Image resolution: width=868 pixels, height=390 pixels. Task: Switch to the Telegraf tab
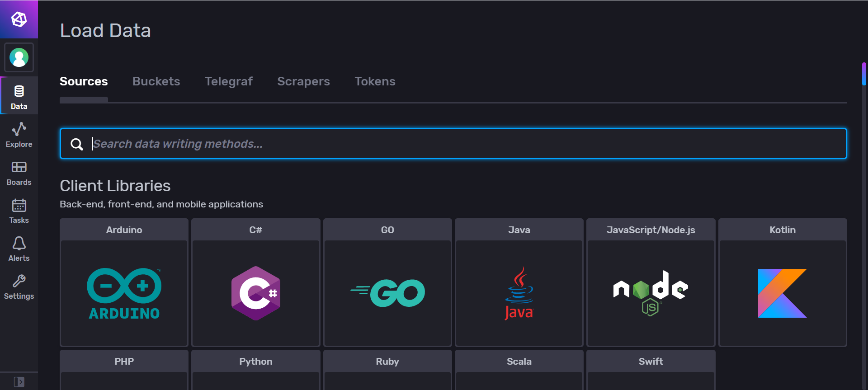tap(229, 81)
